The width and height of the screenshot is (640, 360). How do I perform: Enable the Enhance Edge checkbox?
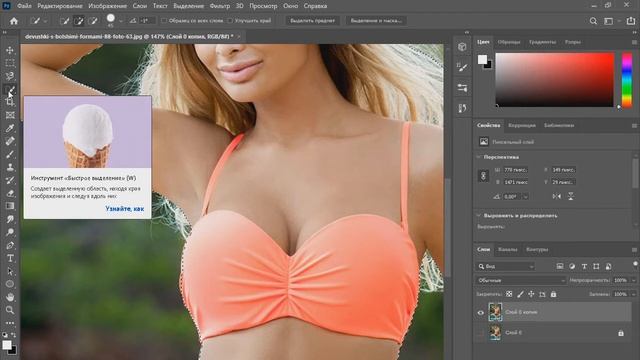click(230, 20)
